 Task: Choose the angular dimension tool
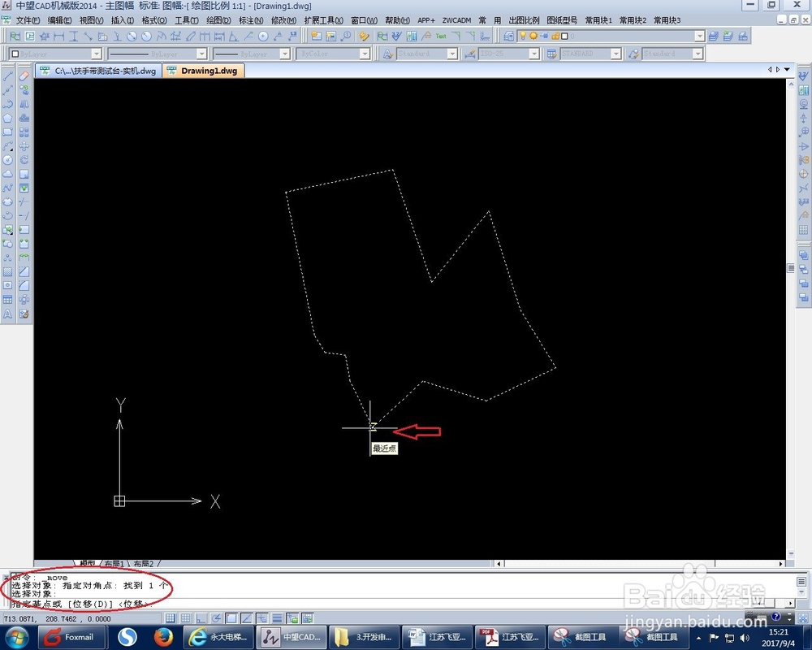[234, 37]
